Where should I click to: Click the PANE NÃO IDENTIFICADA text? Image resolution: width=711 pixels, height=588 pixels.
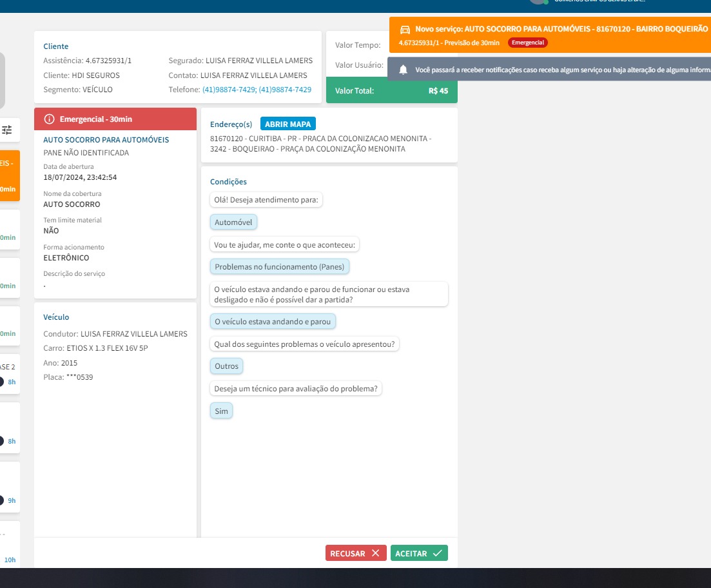click(x=86, y=152)
